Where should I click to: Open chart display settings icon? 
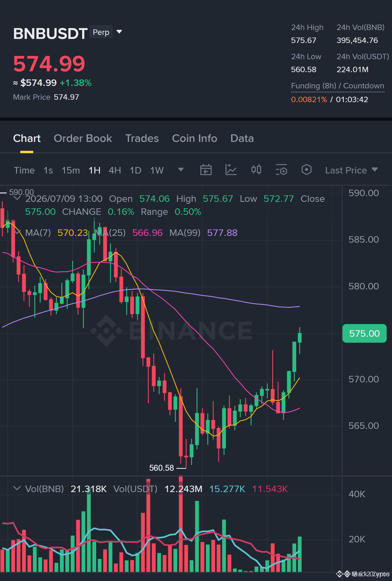tap(281, 170)
